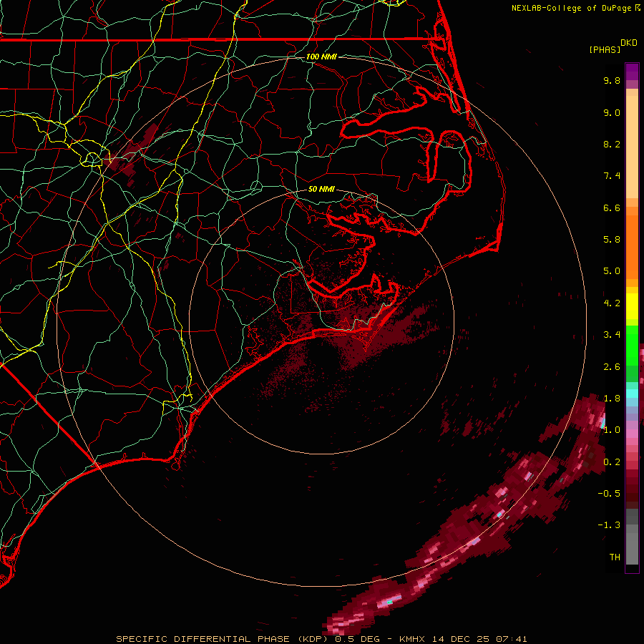The image size is (644, 644).
Task: Select the 5.0 value on the scale
Action: pyautogui.click(x=612, y=271)
